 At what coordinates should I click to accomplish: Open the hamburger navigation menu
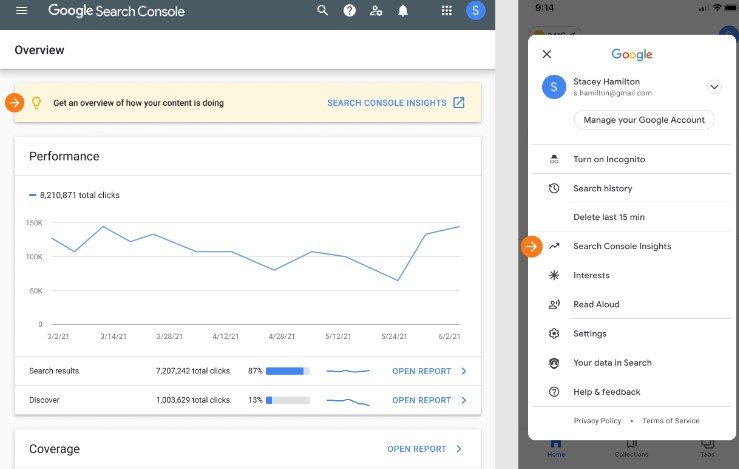pos(22,11)
